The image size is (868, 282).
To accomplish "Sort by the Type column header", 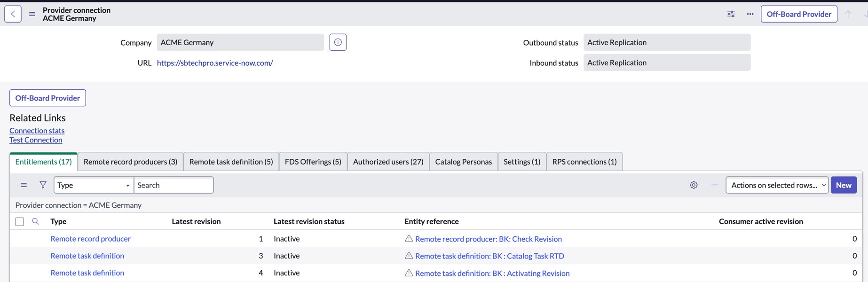I will point(58,221).
